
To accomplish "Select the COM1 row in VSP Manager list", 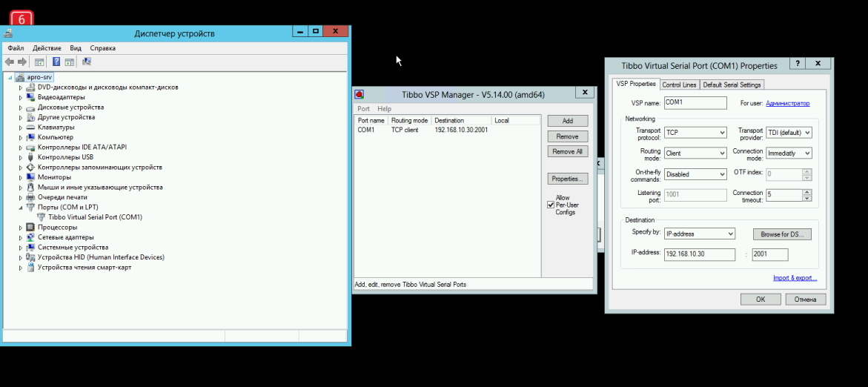I will click(423, 130).
